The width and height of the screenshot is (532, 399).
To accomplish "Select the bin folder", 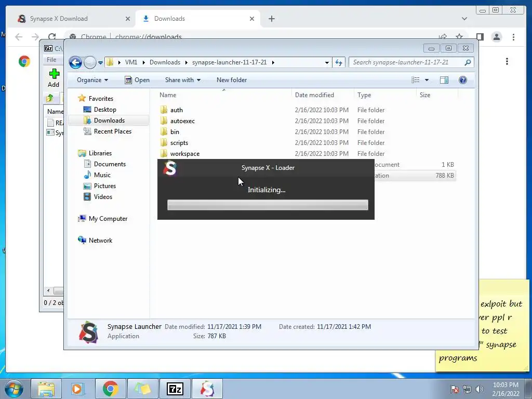I will 175,131.
